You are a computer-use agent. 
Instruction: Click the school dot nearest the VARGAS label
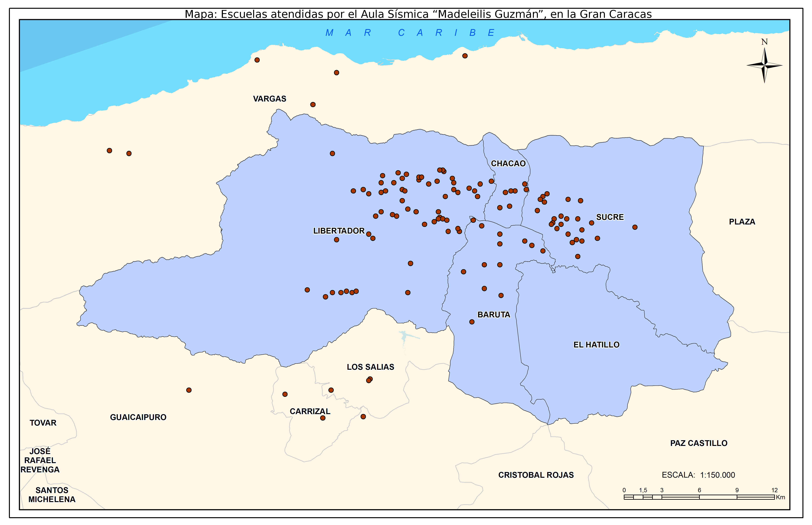pyautogui.click(x=313, y=104)
